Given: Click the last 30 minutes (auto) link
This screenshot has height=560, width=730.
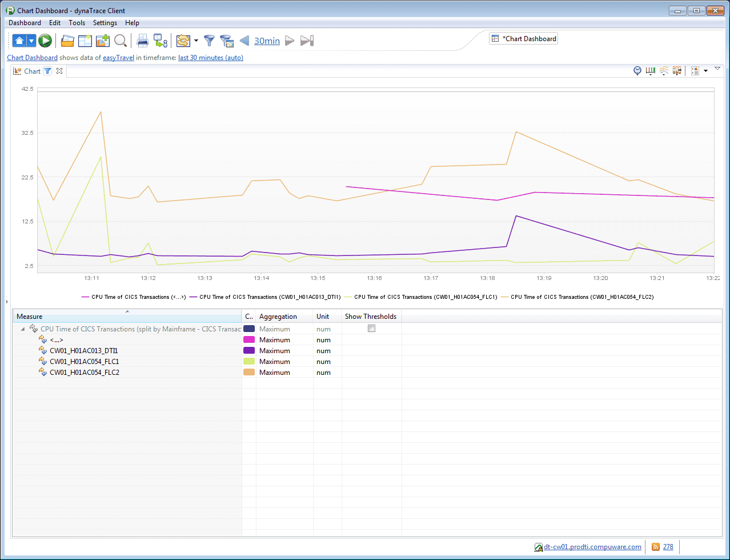Looking at the screenshot, I should pos(211,58).
